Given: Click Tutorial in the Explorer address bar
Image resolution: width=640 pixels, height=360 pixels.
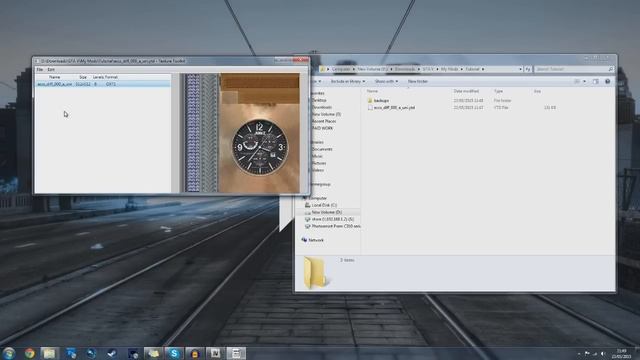Looking at the screenshot, I should [472, 69].
